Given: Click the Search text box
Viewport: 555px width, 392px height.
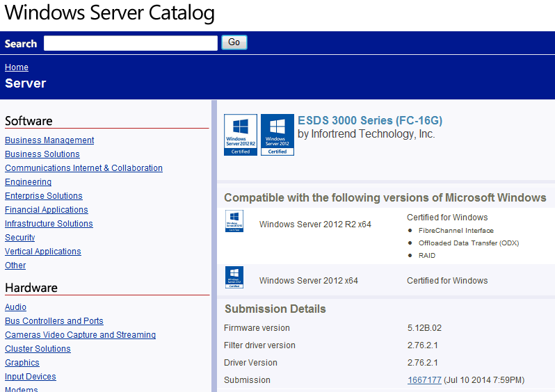Looking at the screenshot, I should point(131,43).
